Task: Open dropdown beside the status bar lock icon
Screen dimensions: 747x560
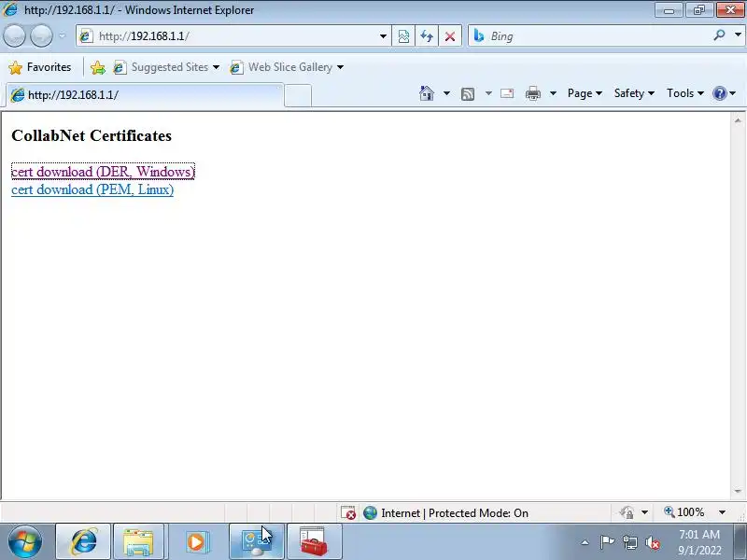Action: click(644, 512)
